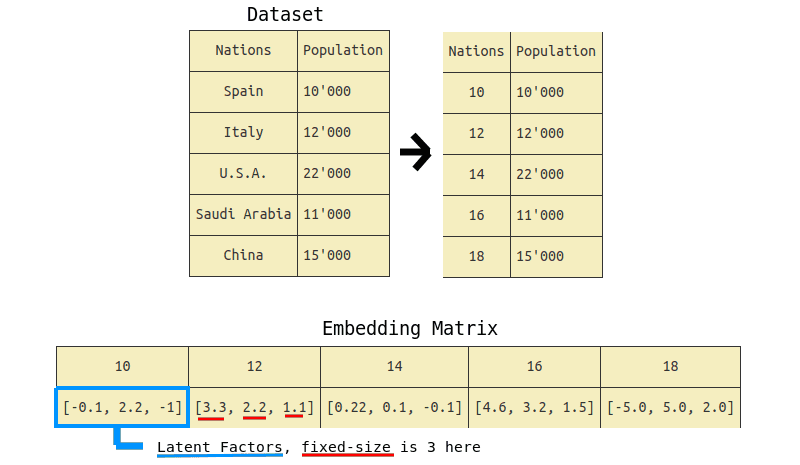Click the "U.S.A." cell
Screen dimensions: 800x465
243,174
